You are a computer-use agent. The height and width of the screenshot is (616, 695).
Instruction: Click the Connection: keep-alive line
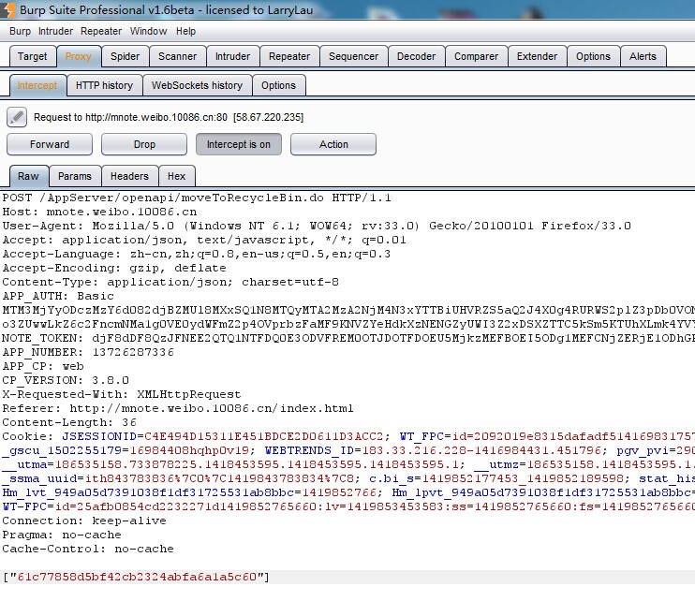tap(84, 521)
